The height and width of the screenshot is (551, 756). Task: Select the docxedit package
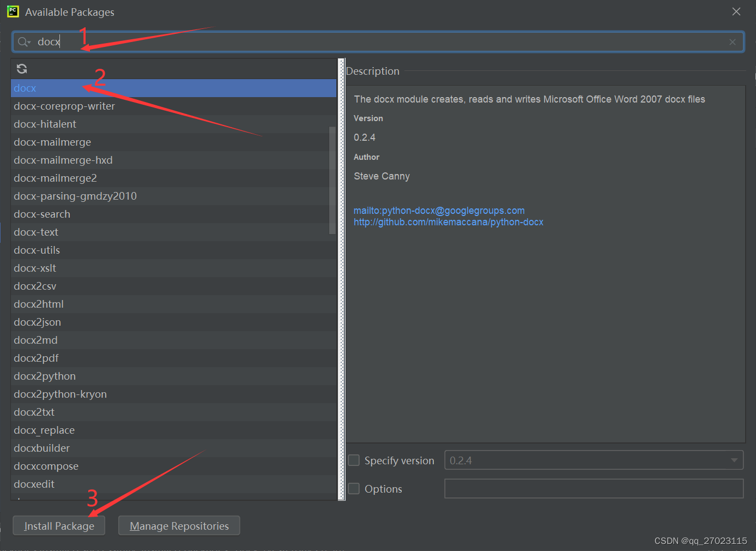(174, 484)
